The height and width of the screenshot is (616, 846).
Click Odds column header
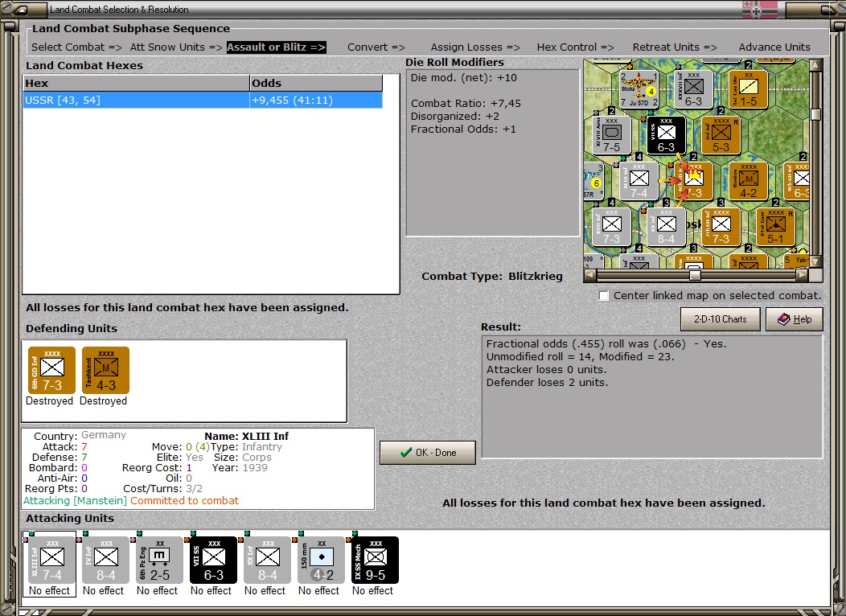[316, 83]
